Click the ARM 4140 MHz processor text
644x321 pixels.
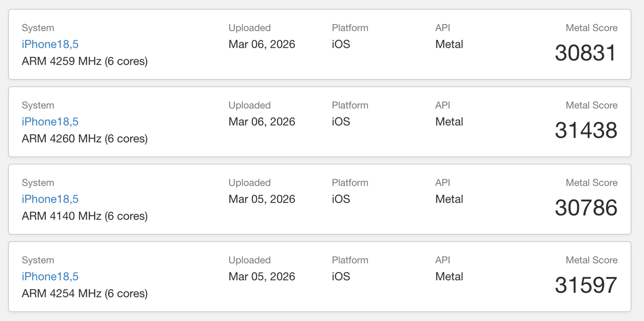85,216
